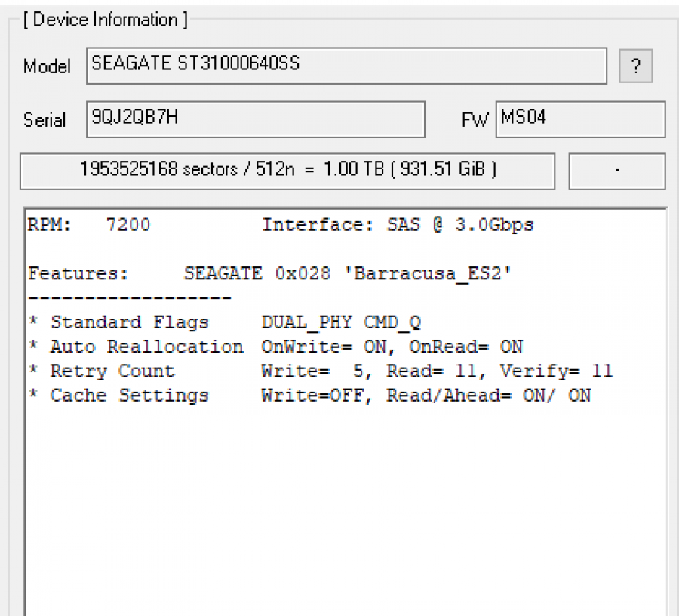Click the dashed separator line
The width and height of the screenshot is (679, 616).
tap(129, 297)
